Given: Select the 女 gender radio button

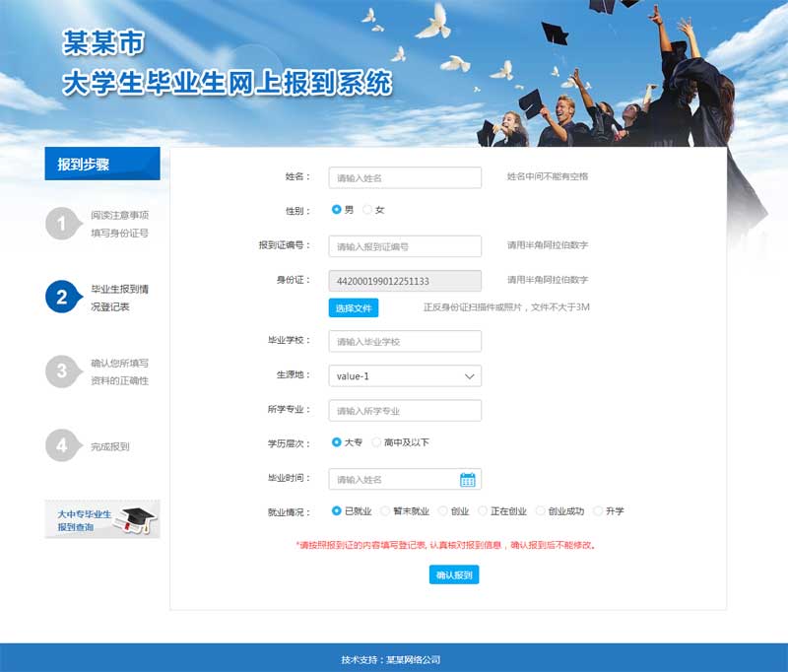Looking at the screenshot, I should [368, 210].
